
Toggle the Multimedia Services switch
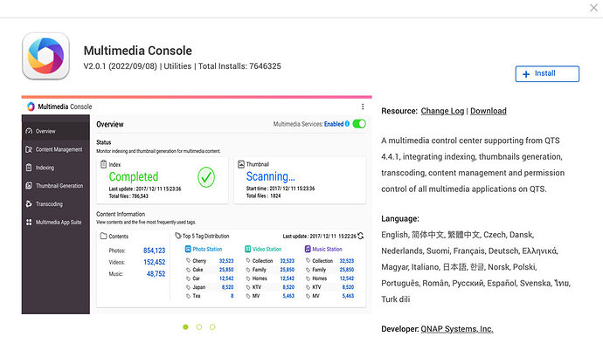click(x=358, y=124)
